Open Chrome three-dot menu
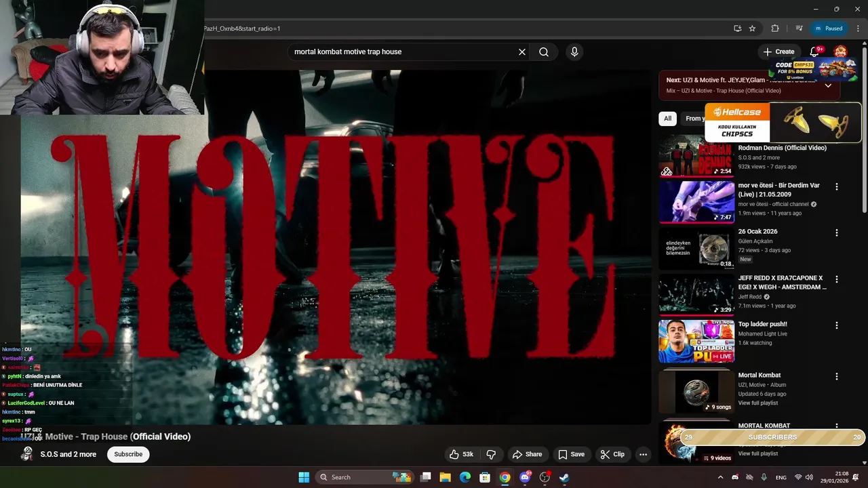Screen dimensions: 868x488 click(858, 28)
